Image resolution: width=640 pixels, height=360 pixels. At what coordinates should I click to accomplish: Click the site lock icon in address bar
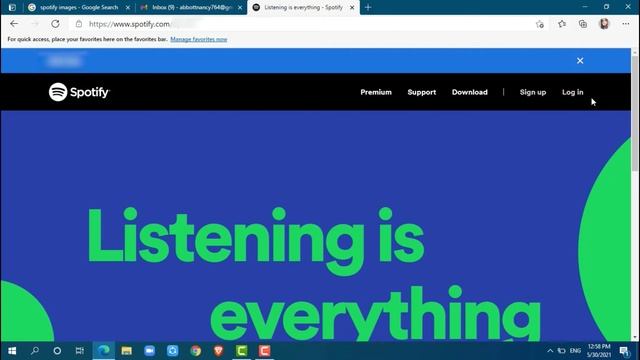[x=79, y=24]
